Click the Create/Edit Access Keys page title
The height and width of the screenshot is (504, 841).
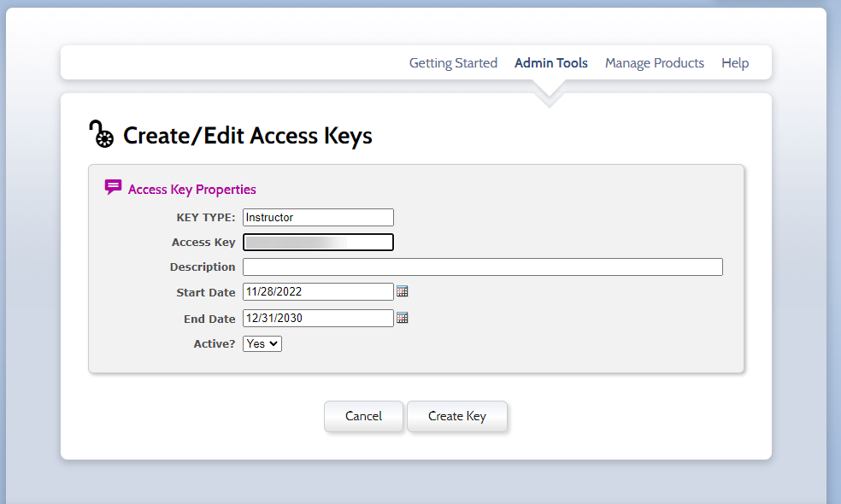(x=248, y=136)
